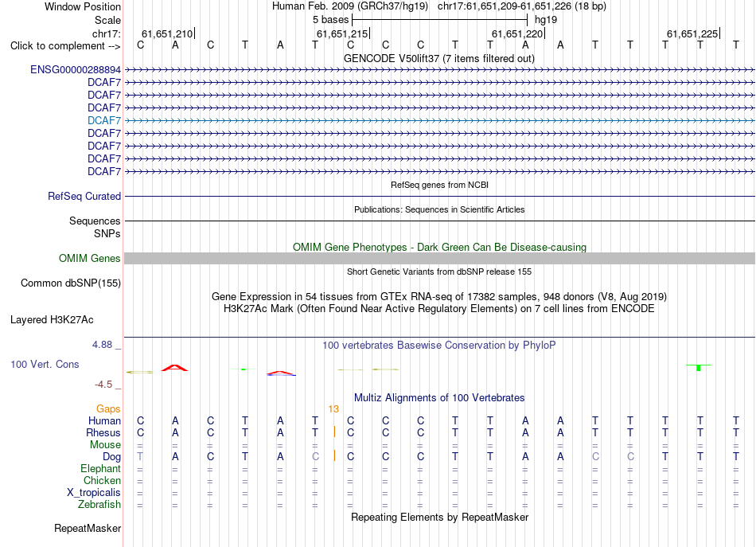Click the orange Gaps label
This screenshot has height=547, width=756.
[x=108, y=409]
